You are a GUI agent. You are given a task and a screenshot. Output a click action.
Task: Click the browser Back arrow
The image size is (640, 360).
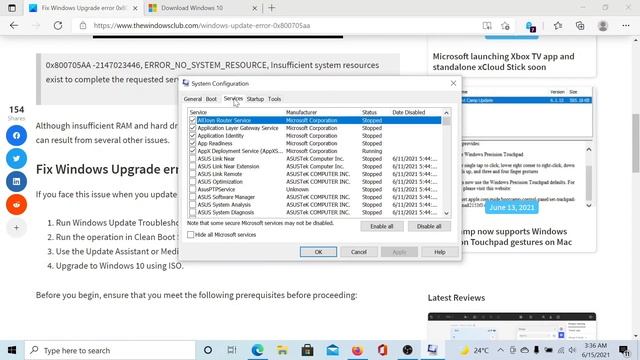click(x=14, y=25)
